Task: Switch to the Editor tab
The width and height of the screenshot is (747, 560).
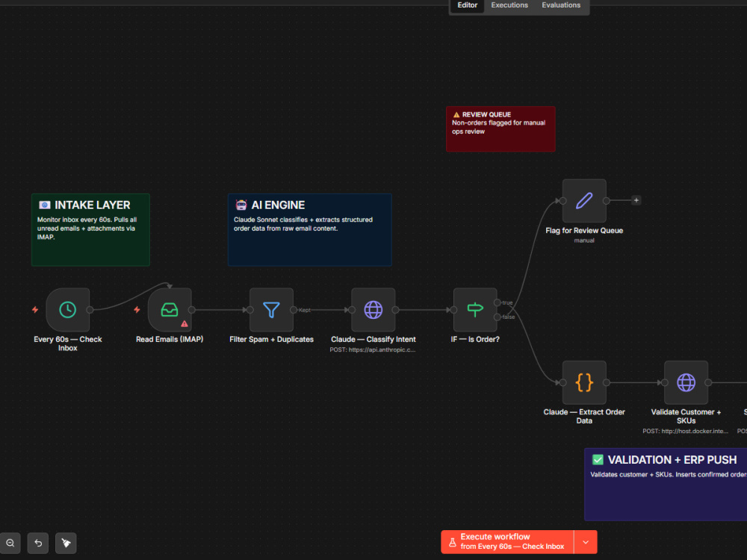Action: [x=468, y=5]
